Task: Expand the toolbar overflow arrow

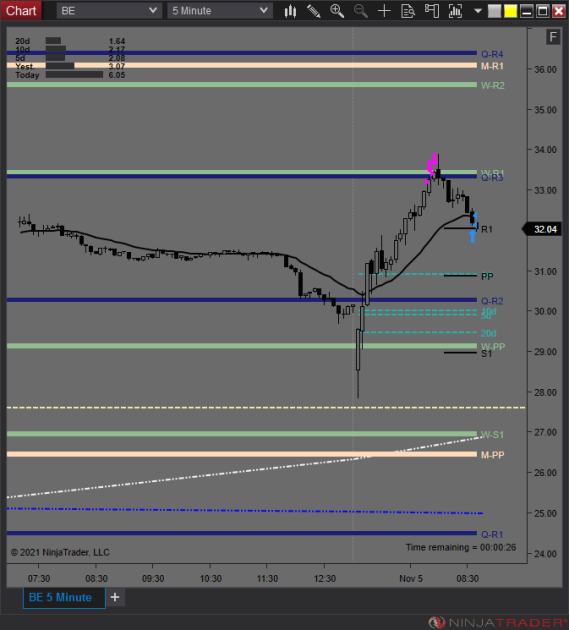Action: coord(478,11)
